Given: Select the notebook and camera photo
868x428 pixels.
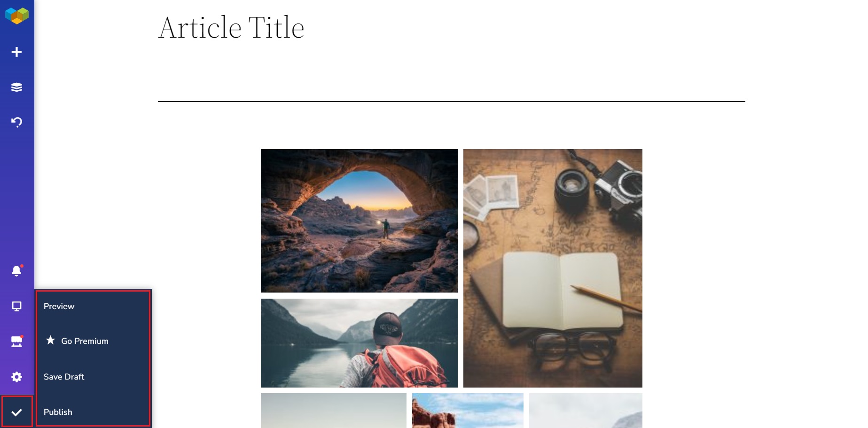Looking at the screenshot, I should point(553,268).
